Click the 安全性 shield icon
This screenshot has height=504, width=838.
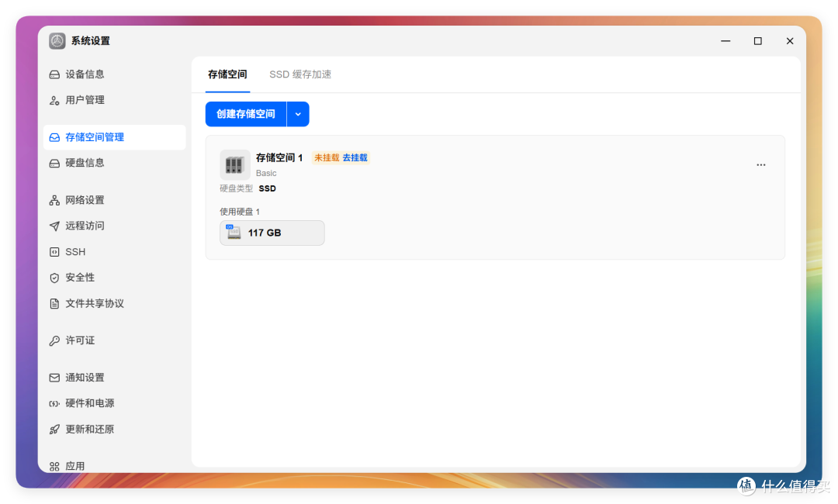tap(54, 278)
